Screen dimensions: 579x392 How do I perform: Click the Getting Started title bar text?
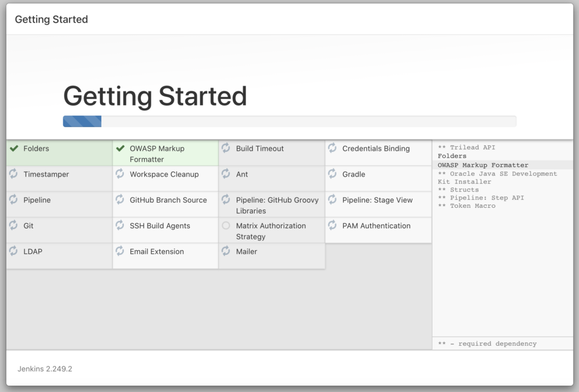[x=51, y=19]
